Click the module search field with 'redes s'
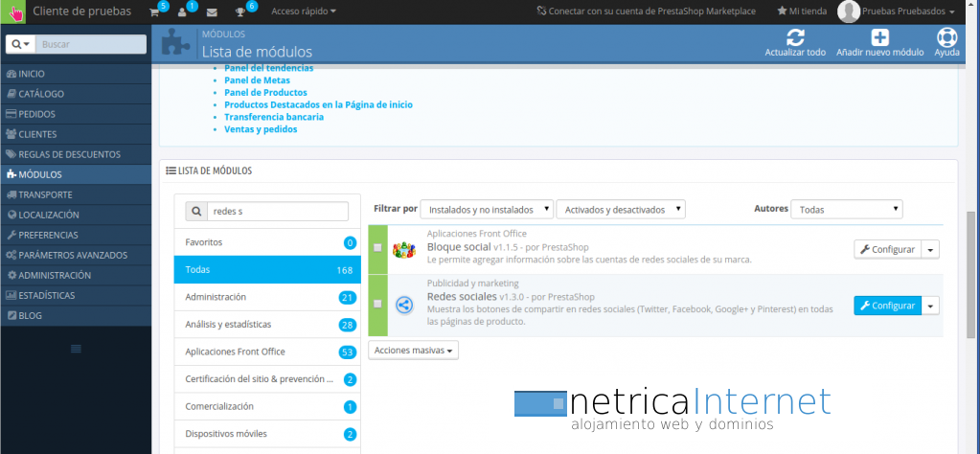Screen dimensions: 980x454 click(278, 212)
